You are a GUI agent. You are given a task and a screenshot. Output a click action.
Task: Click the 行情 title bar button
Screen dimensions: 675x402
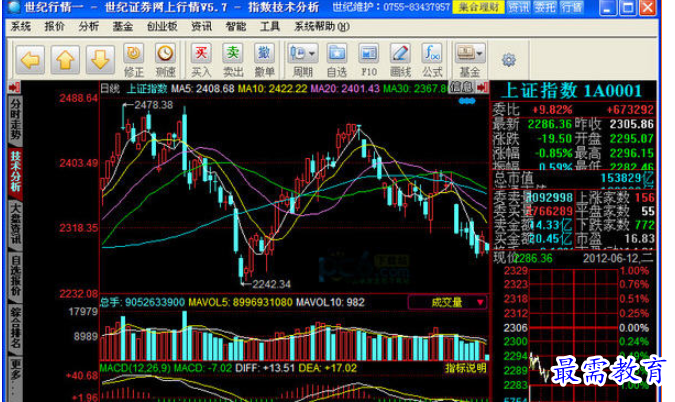572,7
